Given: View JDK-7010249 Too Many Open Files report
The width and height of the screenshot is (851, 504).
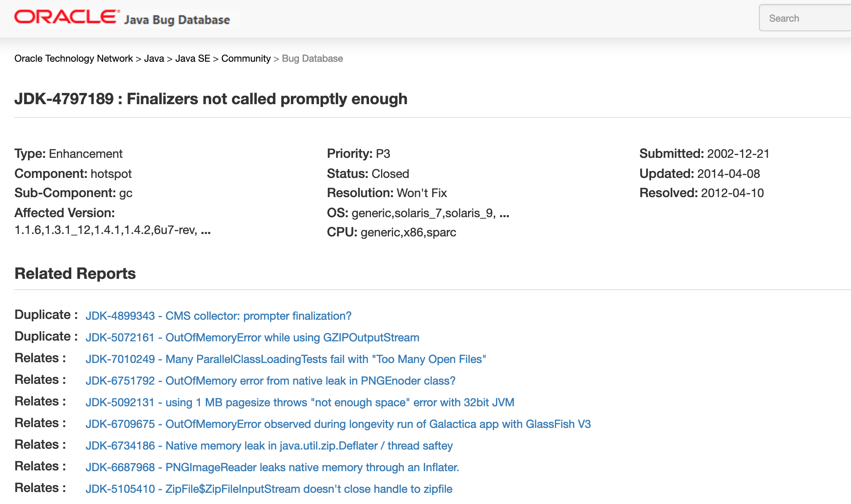Looking at the screenshot, I should coord(286,359).
